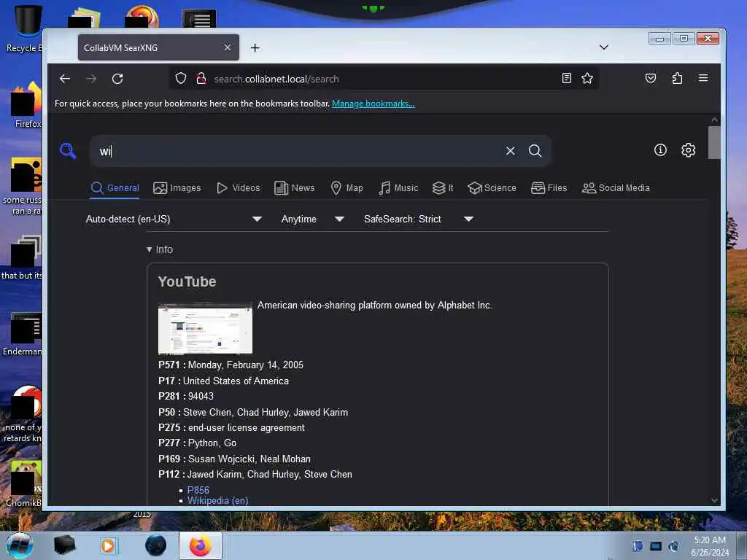Open the globe browser taskbar icon
This screenshot has width=747, height=560.
point(156,545)
